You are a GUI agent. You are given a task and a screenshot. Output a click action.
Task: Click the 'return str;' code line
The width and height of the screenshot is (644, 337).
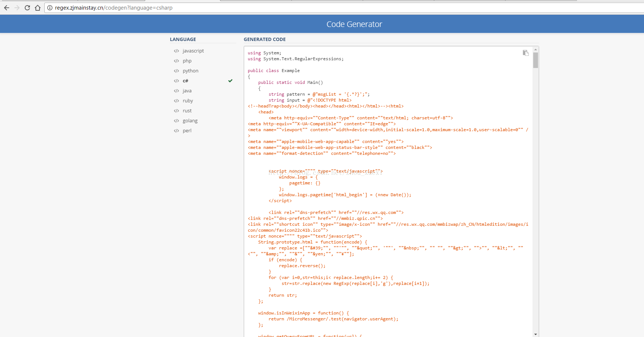coord(283,295)
